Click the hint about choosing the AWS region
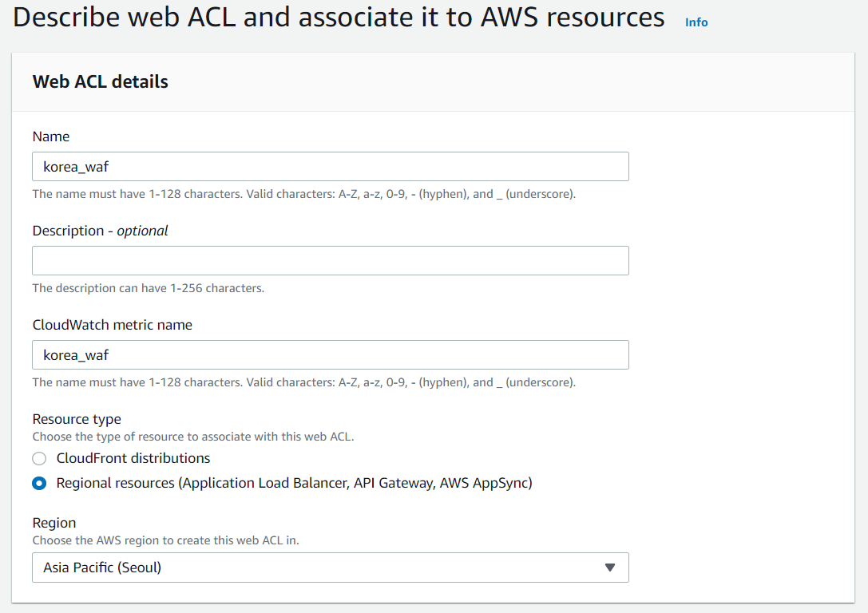Viewport: 868px width, 613px height. (165, 540)
